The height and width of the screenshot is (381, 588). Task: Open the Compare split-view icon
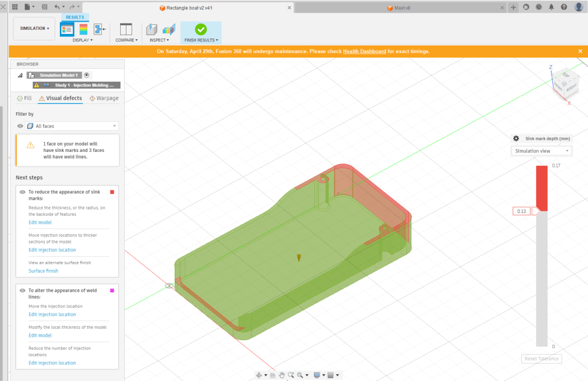click(x=126, y=29)
